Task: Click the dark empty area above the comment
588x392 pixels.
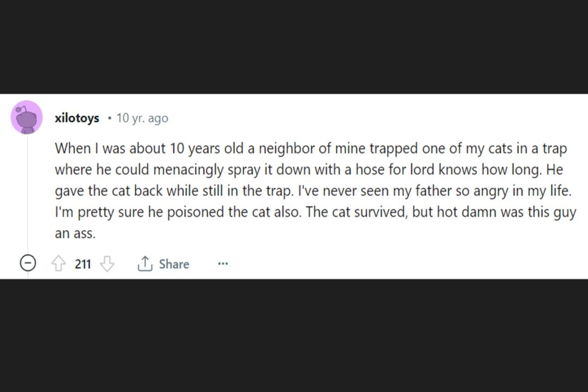Action: tap(294, 47)
